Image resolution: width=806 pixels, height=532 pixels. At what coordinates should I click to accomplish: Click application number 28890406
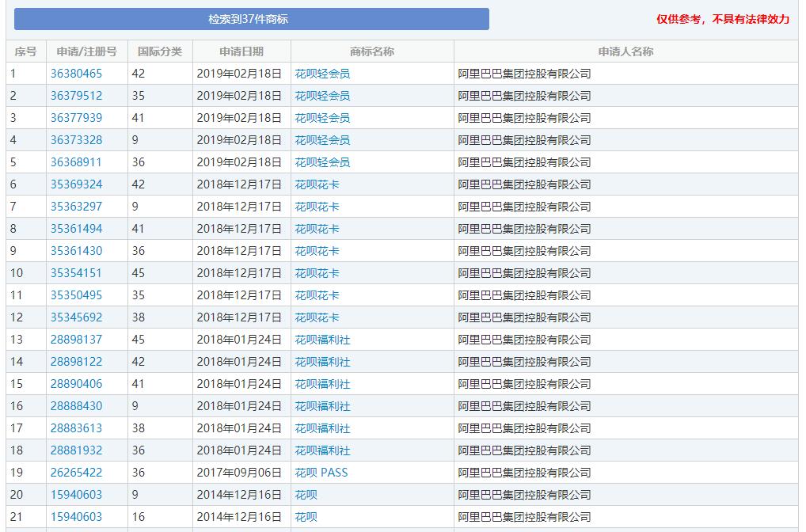click(76, 384)
